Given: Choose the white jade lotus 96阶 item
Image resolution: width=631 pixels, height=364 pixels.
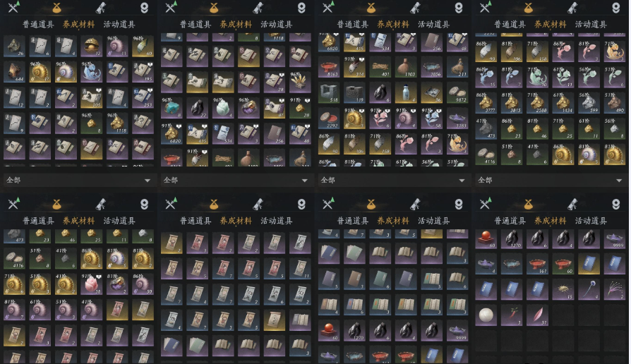Looking at the screenshot, I should (223, 107).
